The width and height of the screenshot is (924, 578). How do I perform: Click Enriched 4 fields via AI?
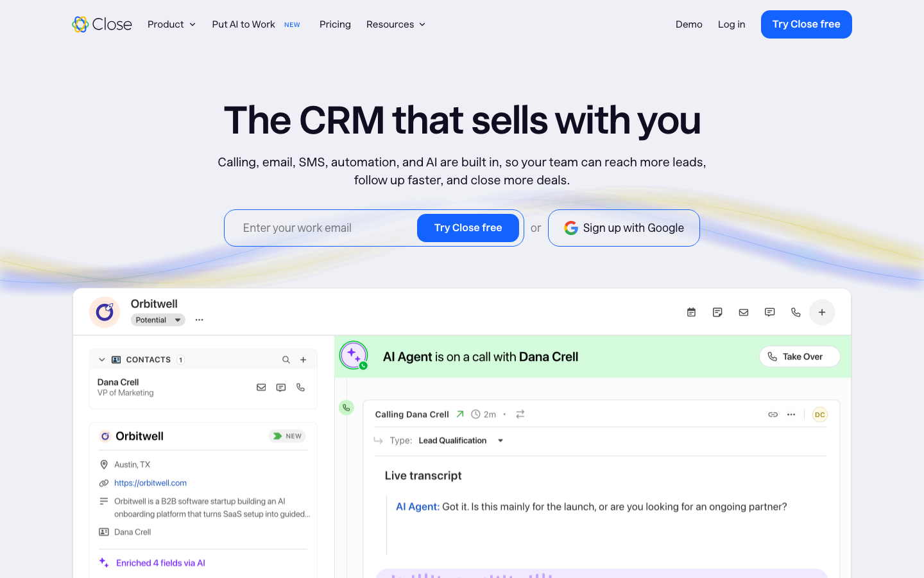pyautogui.click(x=160, y=563)
